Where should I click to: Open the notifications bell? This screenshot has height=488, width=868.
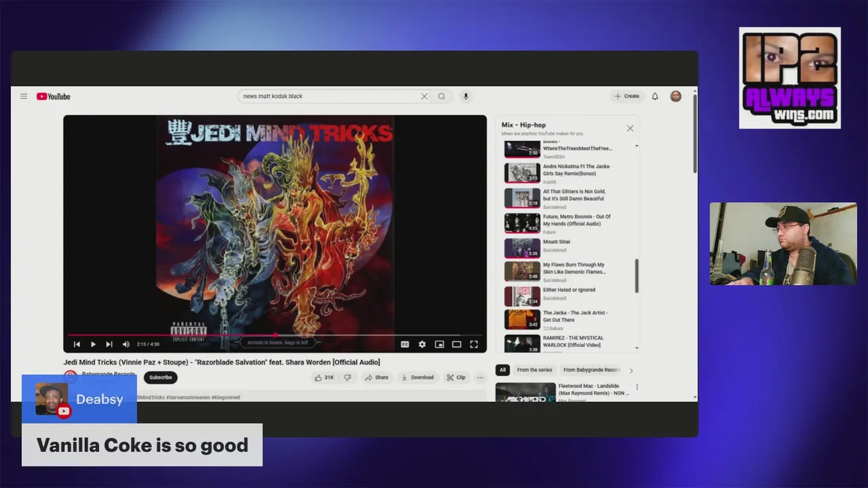655,96
